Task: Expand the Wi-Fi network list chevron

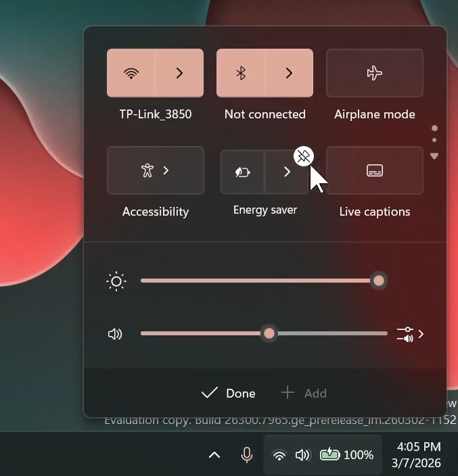Action: pyautogui.click(x=179, y=73)
